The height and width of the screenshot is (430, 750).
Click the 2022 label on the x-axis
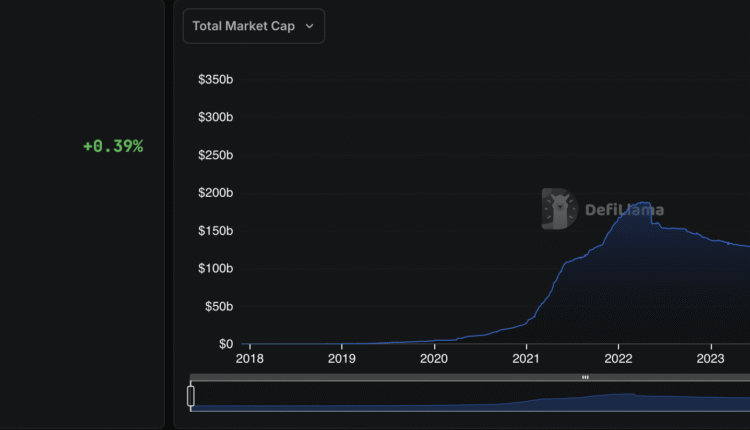click(x=619, y=358)
